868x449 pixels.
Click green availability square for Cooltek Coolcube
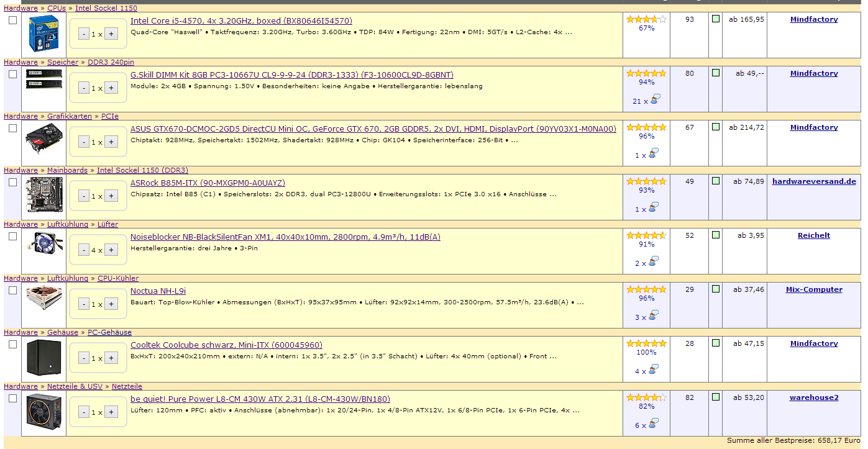[716, 343]
